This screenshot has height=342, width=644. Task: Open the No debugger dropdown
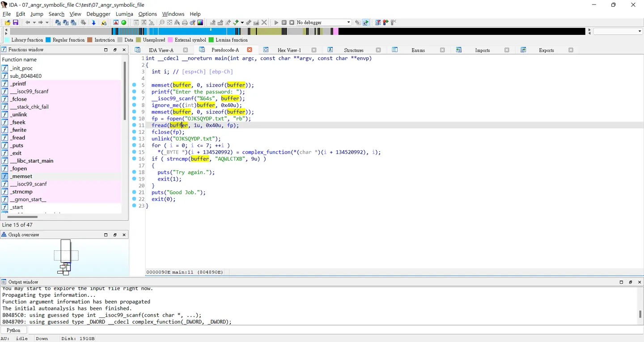(324, 22)
